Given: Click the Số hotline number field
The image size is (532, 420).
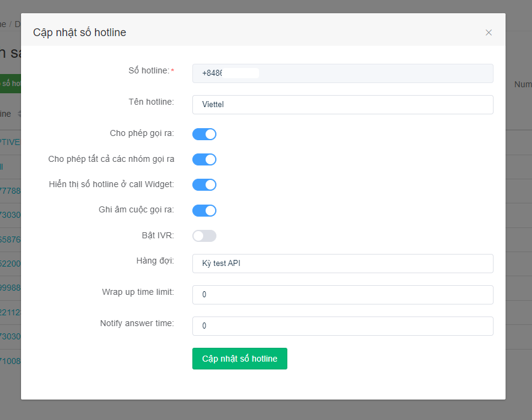Looking at the screenshot, I should pyautogui.click(x=343, y=73).
